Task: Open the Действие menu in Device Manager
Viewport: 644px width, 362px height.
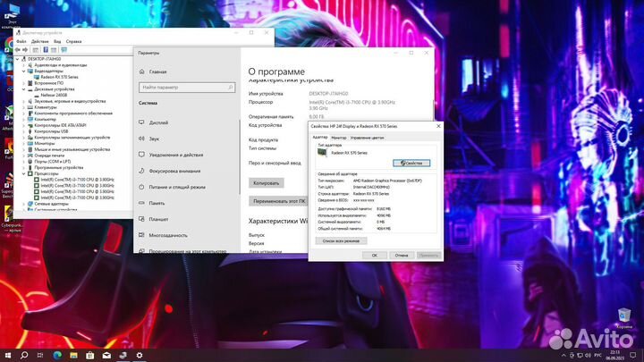Action: [x=40, y=41]
